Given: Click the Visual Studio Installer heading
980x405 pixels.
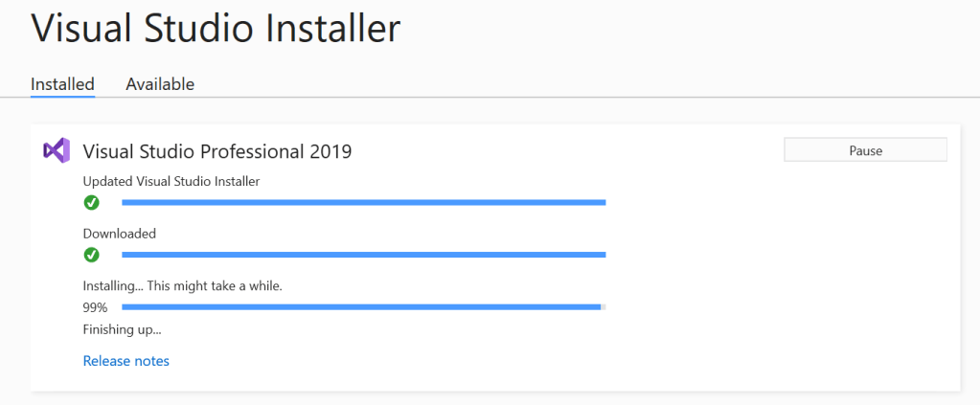Looking at the screenshot, I should click(216, 29).
